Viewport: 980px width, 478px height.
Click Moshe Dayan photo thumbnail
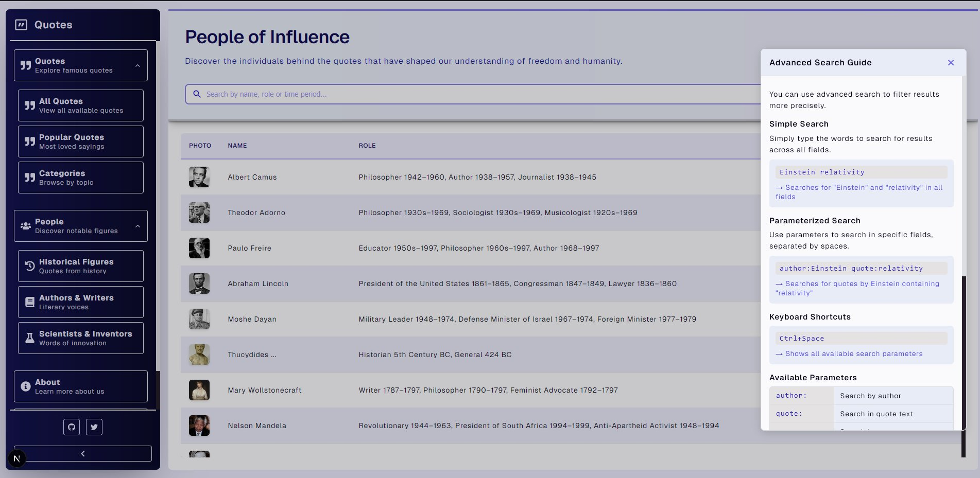pos(199,319)
